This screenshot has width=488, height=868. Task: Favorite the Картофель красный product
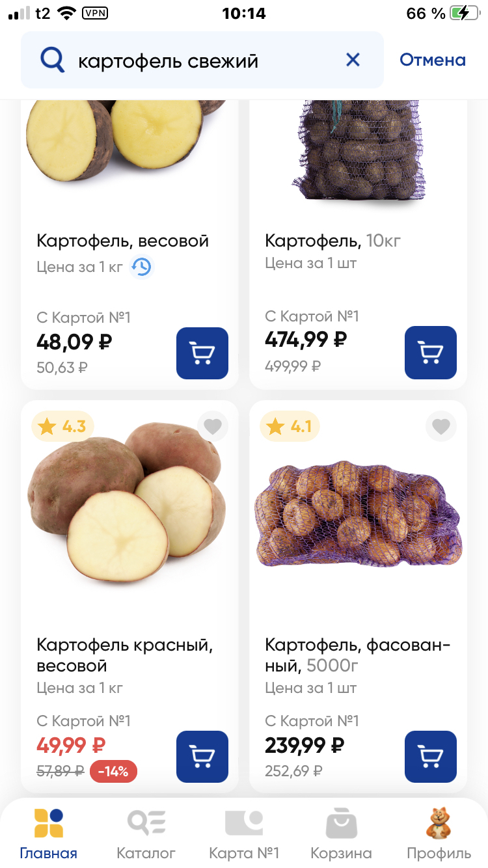[212, 427]
